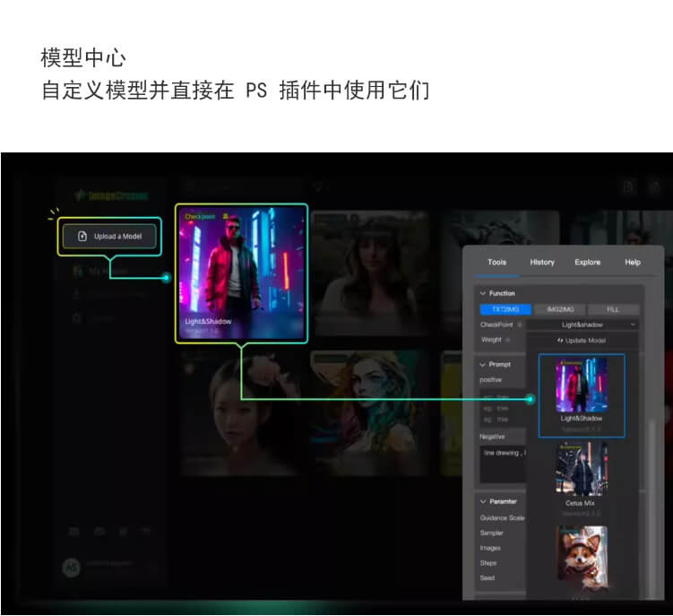Screen dimensions: 673x616
Task: Open the History tab
Action: (542, 262)
